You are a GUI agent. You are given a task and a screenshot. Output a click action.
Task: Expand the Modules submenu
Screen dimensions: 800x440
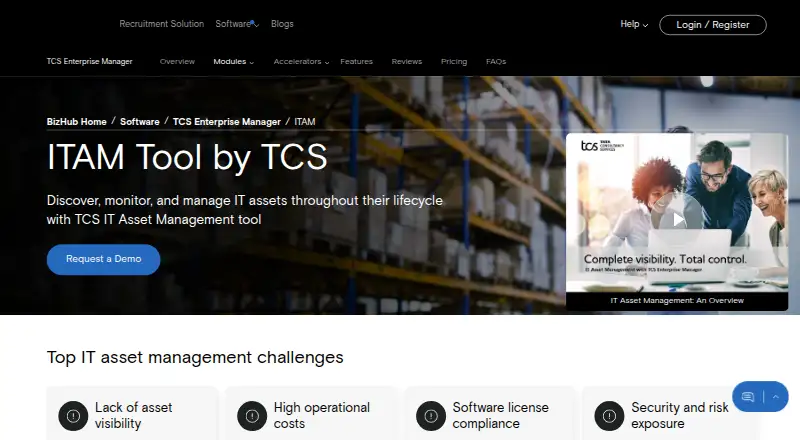tap(234, 61)
